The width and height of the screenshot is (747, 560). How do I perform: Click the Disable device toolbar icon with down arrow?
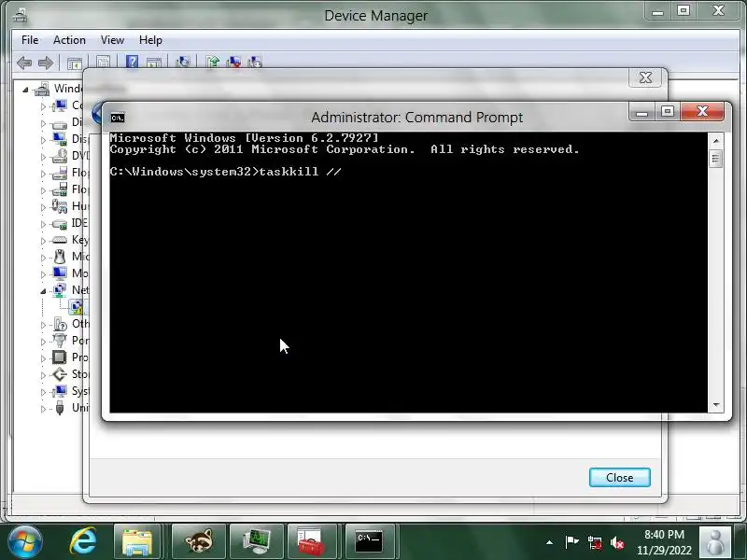(255, 62)
